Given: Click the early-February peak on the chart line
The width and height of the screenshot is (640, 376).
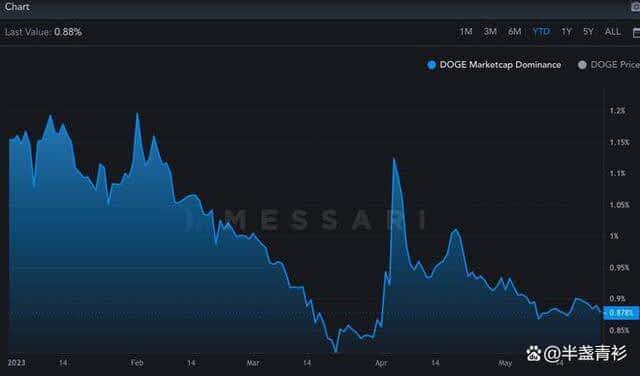Looking at the screenshot, I should point(138,113).
